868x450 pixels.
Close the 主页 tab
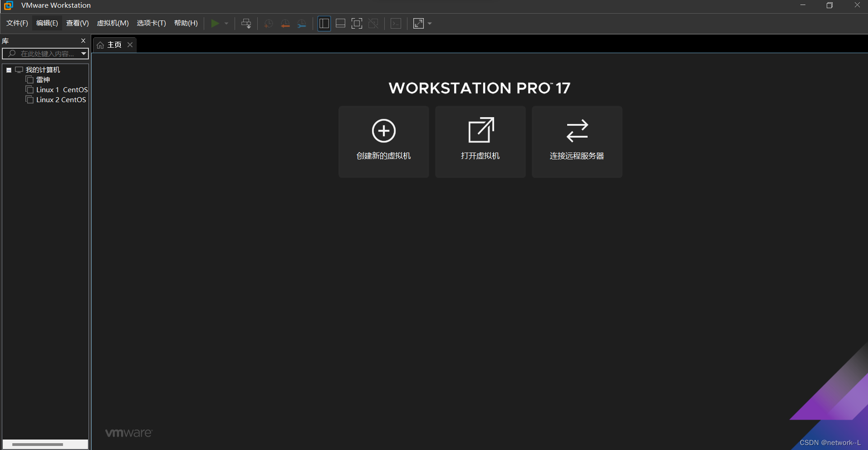click(130, 45)
